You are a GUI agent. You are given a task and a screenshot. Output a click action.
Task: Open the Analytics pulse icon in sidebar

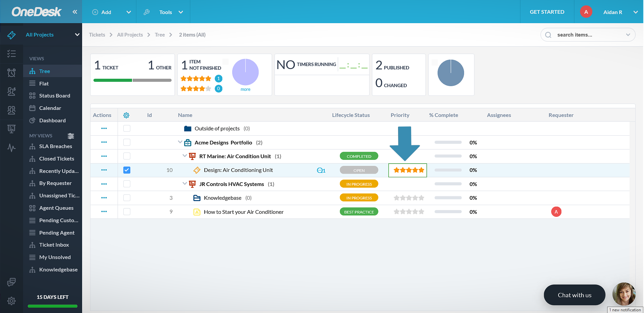tap(11, 147)
